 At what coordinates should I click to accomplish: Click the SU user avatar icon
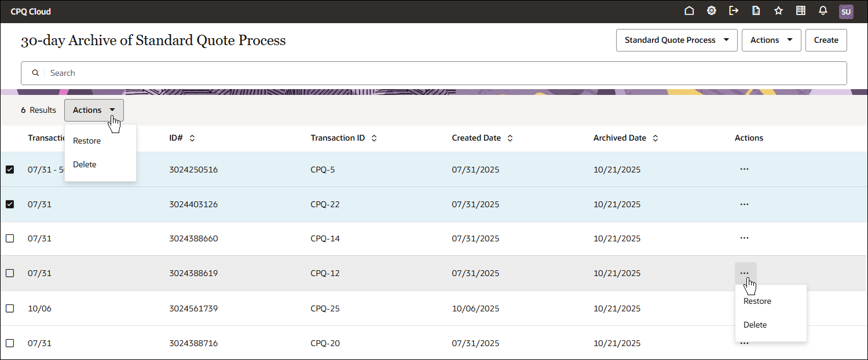[846, 12]
